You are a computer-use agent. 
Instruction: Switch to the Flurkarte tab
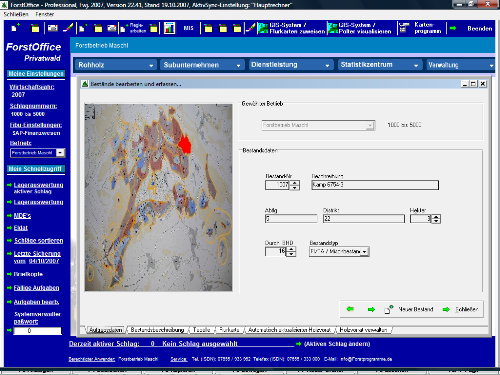tap(229, 330)
